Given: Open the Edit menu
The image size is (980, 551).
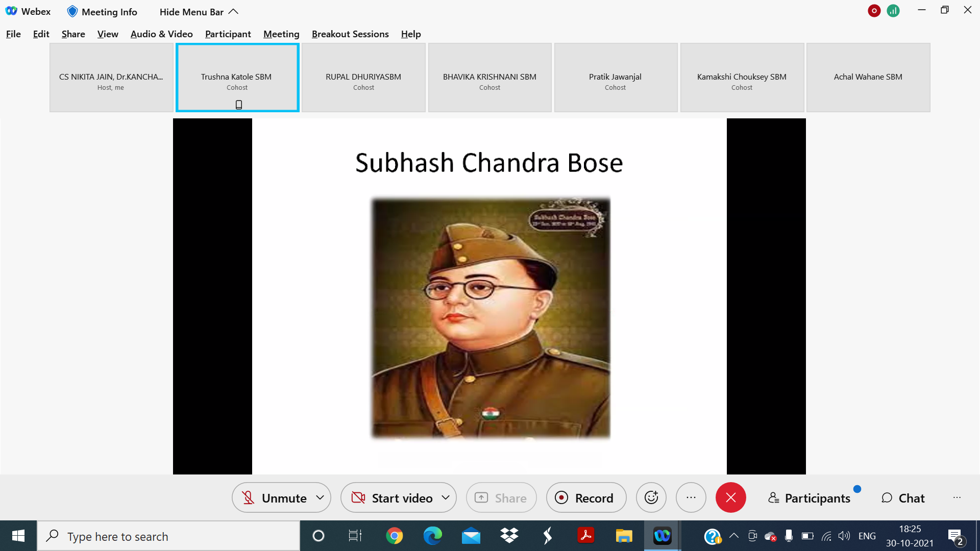Looking at the screenshot, I should pos(41,34).
